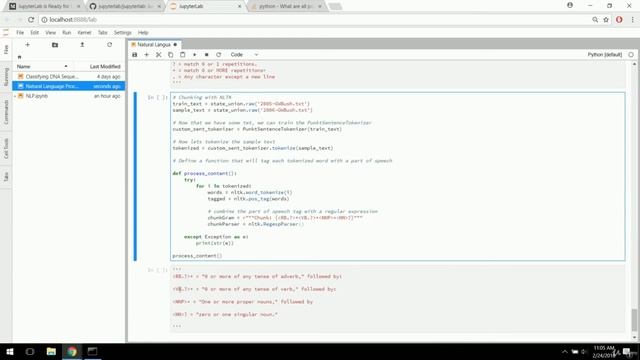This screenshot has height=360, width=640.
Task: Switch to the Commands sidebar tab
Action: (x=6, y=112)
